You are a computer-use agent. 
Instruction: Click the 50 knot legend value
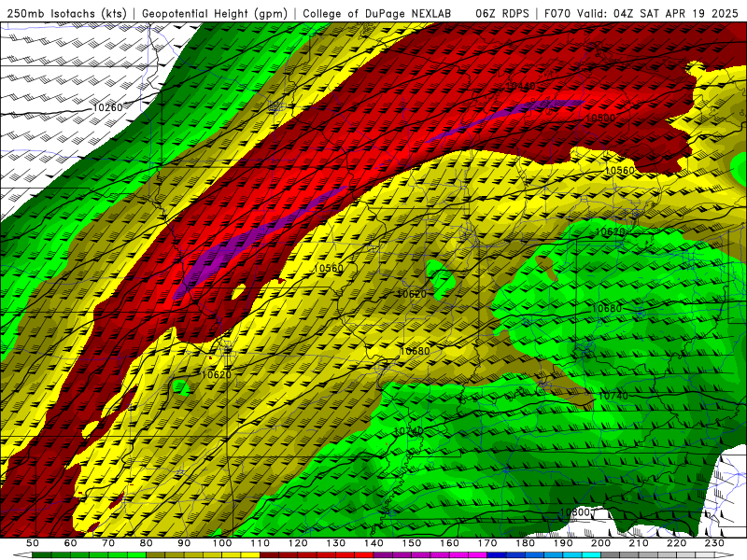click(x=33, y=543)
